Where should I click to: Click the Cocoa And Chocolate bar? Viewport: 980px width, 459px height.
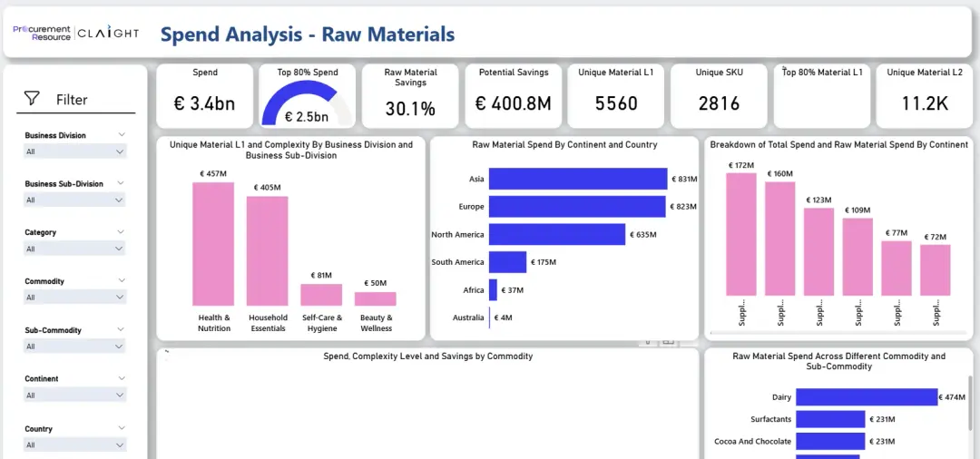830,442
